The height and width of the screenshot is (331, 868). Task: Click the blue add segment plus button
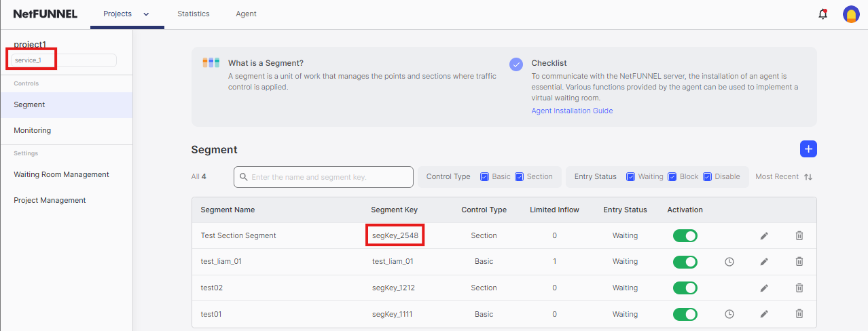pyautogui.click(x=808, y=149)
